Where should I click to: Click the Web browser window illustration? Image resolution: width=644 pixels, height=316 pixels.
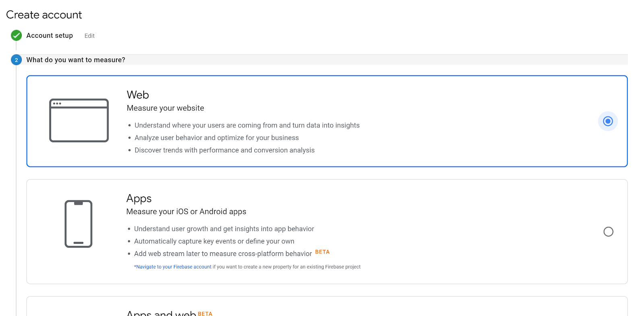coord(79,121)
